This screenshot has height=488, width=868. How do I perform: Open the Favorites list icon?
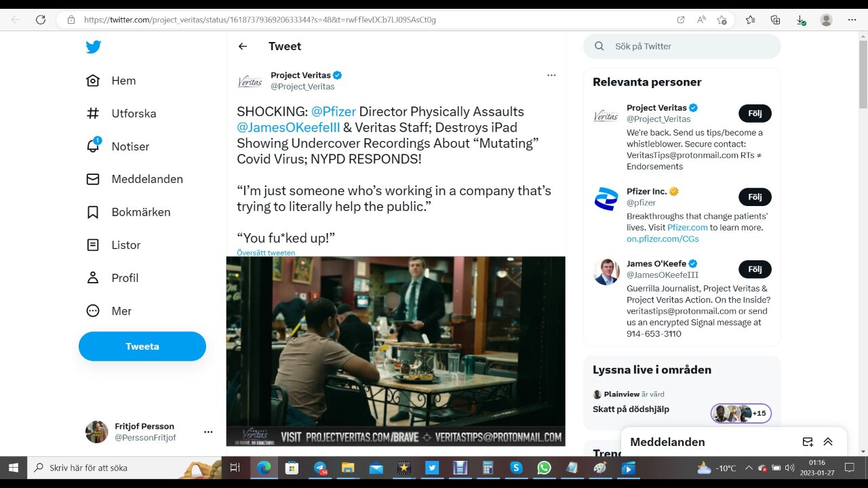click(x=750, y=20)
